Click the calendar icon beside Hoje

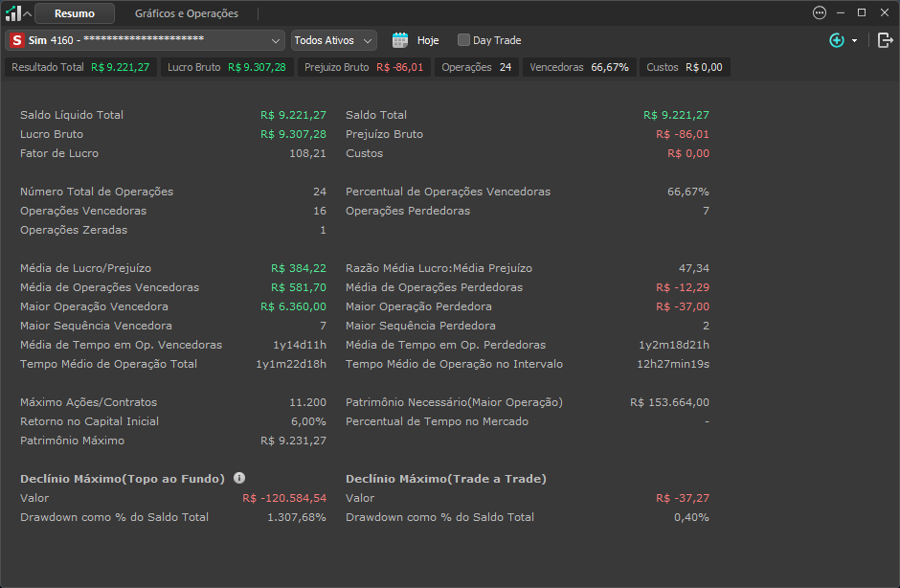400,40
